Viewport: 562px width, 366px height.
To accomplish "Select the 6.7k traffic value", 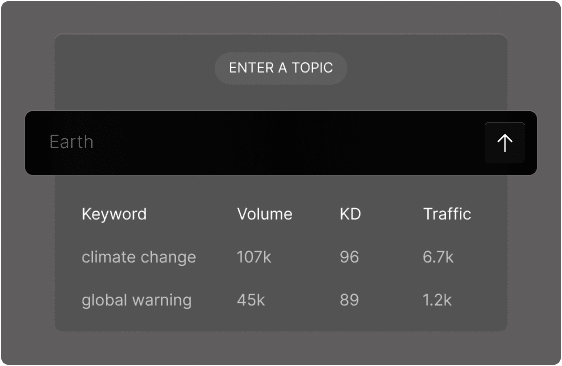I will [x=438, y=257].
